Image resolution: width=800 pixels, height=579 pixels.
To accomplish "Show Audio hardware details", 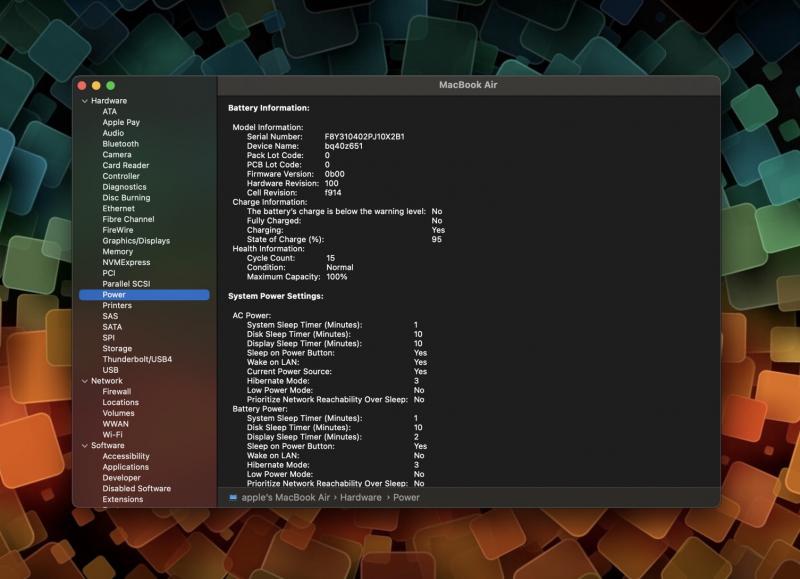I will coord(113,133).
